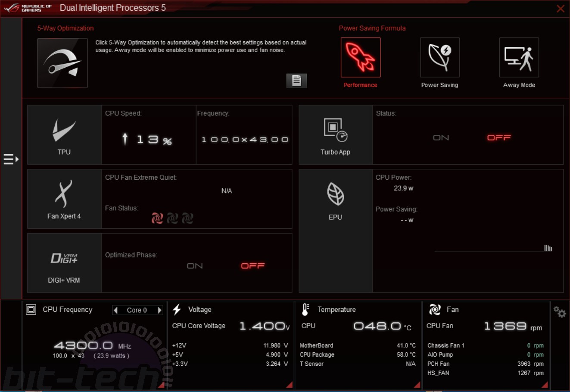Open the 5-Way Optimization report document icon
The image size is (570, 392).
coord(296,81)
